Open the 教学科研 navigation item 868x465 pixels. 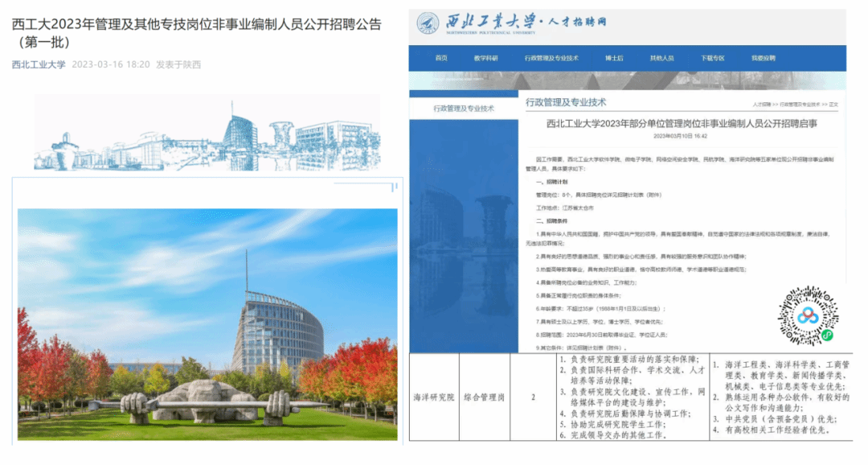(x=485, y=58)
